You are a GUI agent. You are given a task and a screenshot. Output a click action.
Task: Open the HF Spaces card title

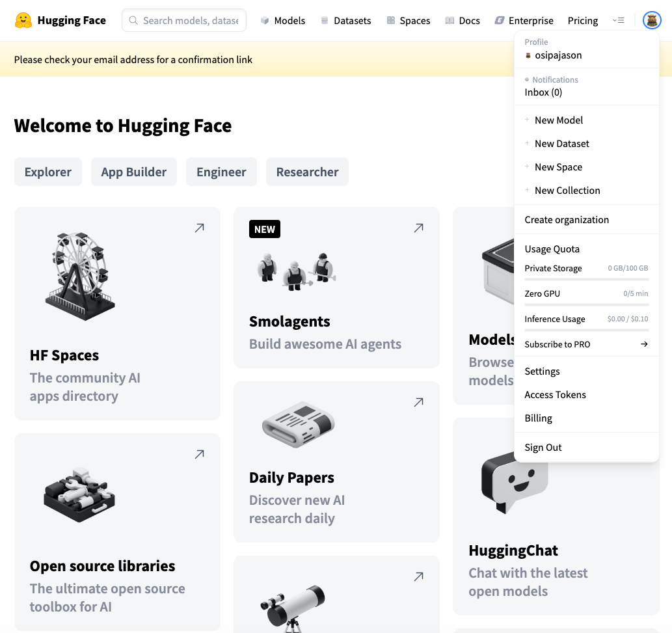tap(64, 355)
